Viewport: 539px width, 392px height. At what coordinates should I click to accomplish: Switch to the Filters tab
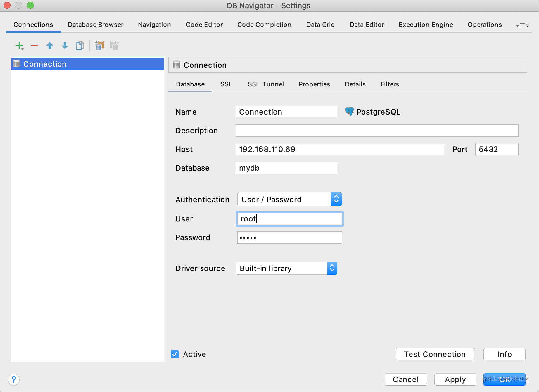(x=390, y=84)
